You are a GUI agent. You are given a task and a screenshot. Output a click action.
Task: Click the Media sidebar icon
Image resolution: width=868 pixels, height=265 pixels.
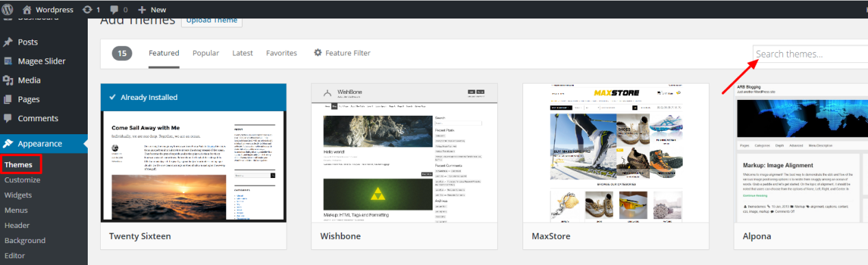(8, 80)
